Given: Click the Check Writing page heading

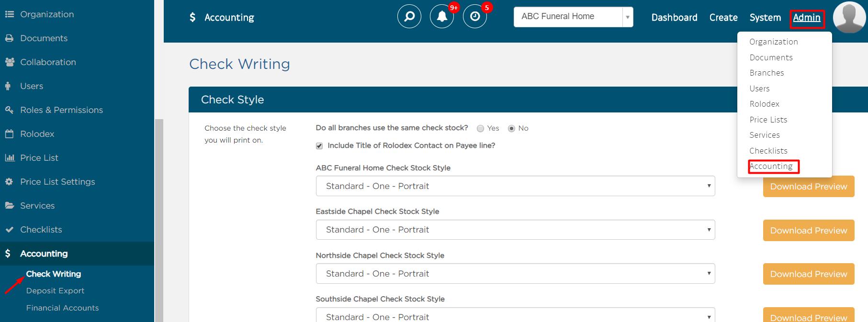Looking at the screenshot, I should point(239,64).
